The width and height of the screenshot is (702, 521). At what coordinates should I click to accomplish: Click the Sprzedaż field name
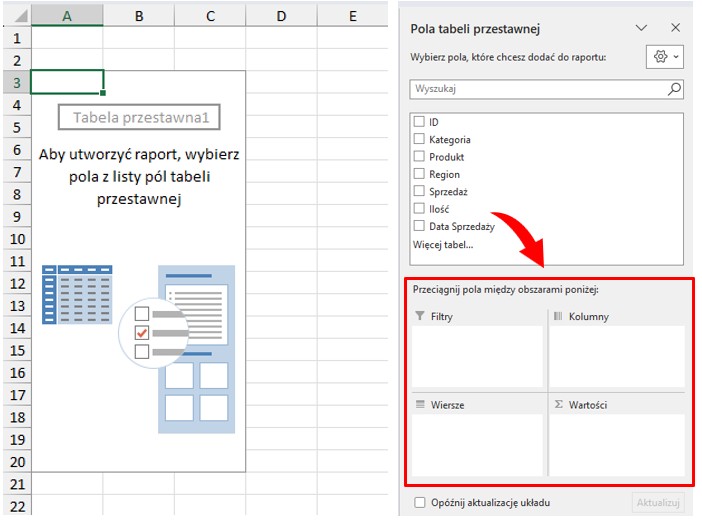[x=448, y=192]
